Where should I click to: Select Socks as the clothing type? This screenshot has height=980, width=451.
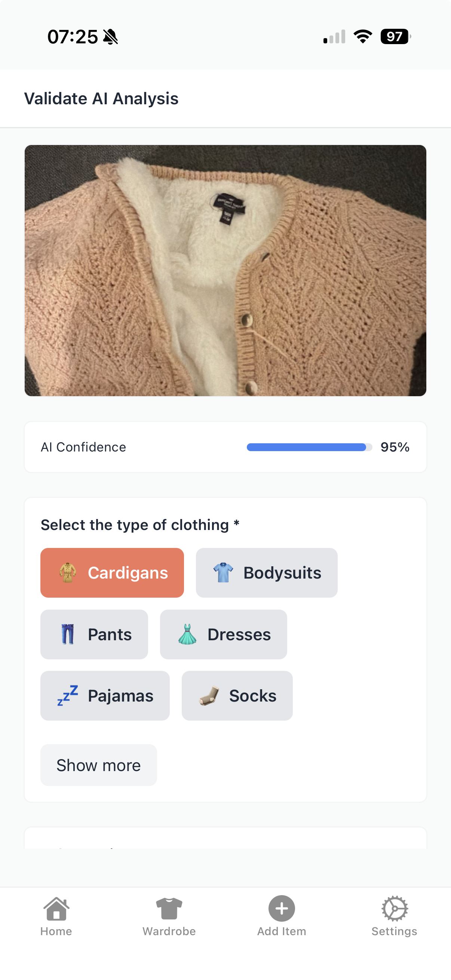click(x=237, y=696)
